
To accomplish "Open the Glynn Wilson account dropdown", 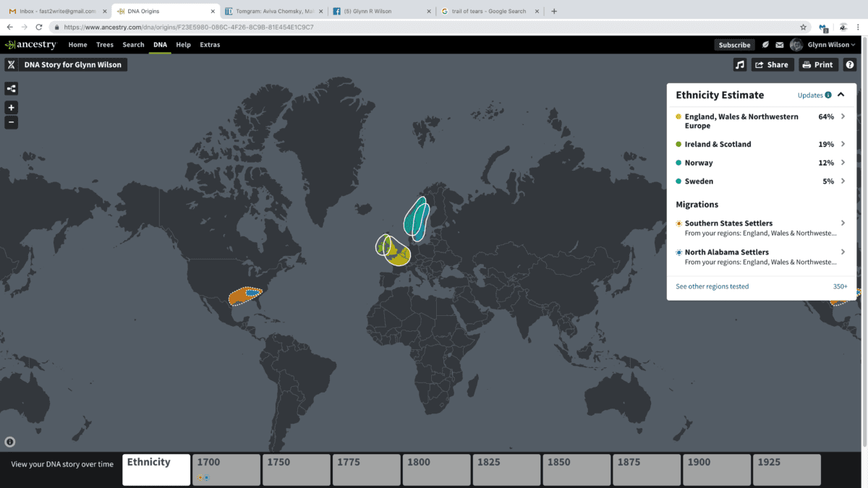I will (x=831, y=45).
